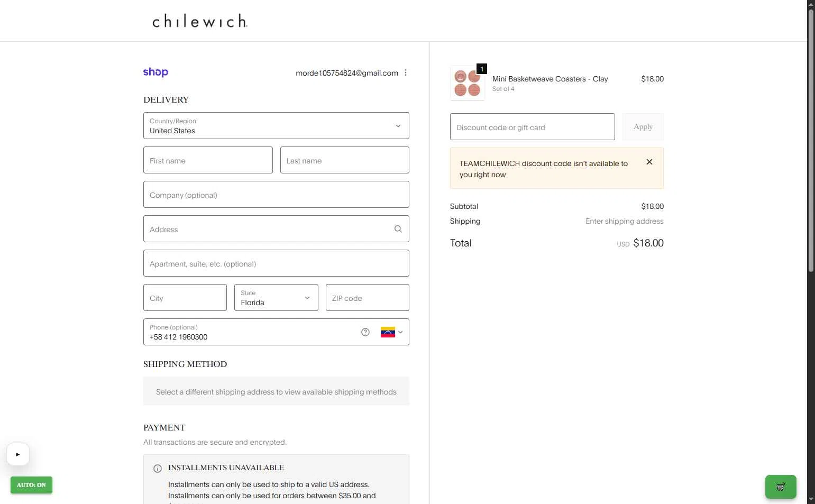This screenshot has height=504, width=815.
Task: Click the INSTALLMENTS UNAVAILABLE heading
Action: (226, 468)
